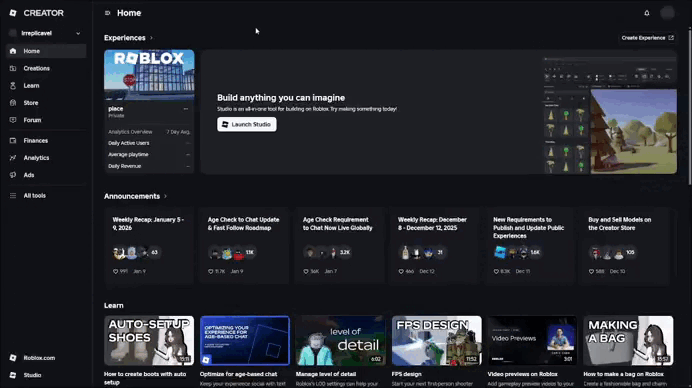Screen dimensions: 692x388
Task: Open the more options menu on place card
Action: click(x=186, y=109)
